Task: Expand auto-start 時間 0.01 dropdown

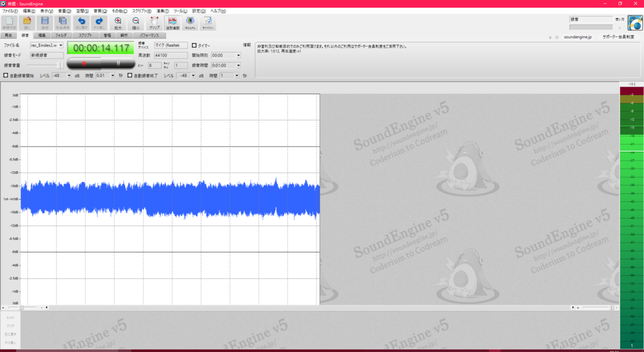Action: [113, 76]
